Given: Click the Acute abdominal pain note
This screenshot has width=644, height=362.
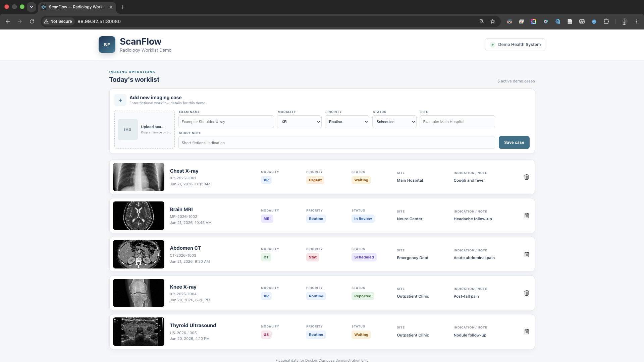Looking at the screenshot, I should [x=474, y=258].
